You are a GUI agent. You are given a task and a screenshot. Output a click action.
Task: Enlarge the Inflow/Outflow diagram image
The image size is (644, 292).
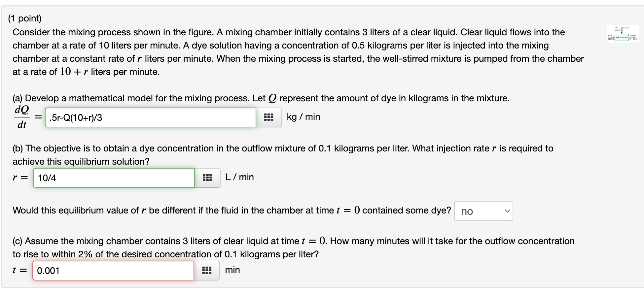pyautogui.click(x=622, y=34)
